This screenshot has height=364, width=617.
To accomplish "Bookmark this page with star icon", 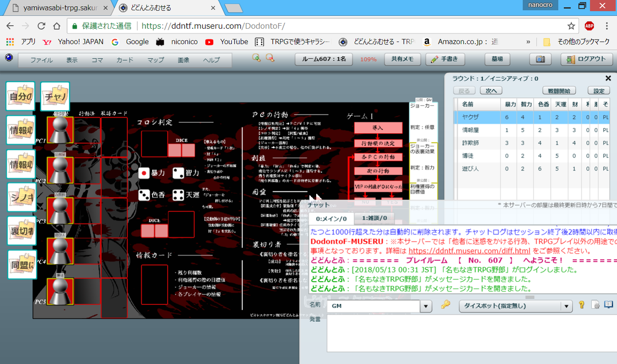I will [571, 26].
